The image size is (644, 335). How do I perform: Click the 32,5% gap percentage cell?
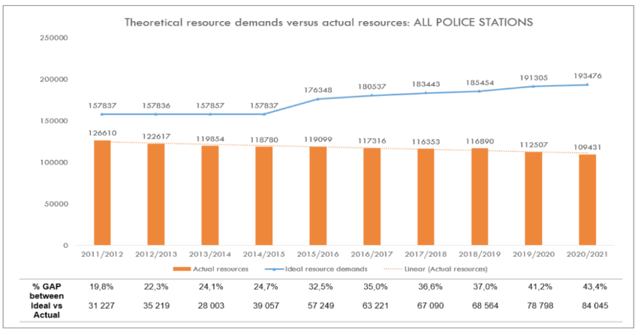click(320, 287)
